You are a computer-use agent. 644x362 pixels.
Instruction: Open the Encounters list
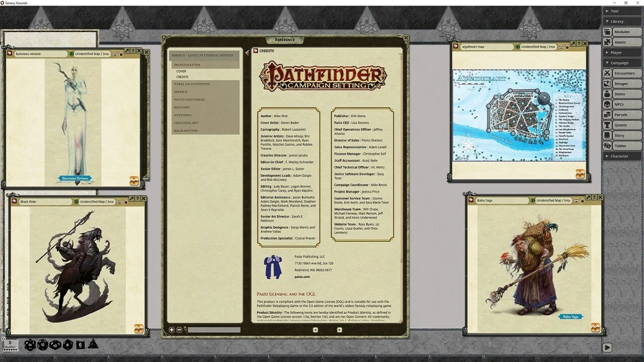point(622,73)
